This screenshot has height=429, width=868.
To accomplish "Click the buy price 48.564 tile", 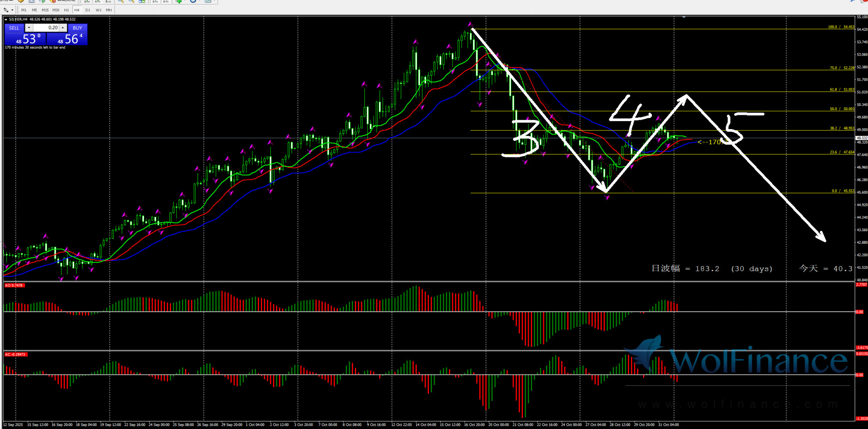I will point(67,39).
